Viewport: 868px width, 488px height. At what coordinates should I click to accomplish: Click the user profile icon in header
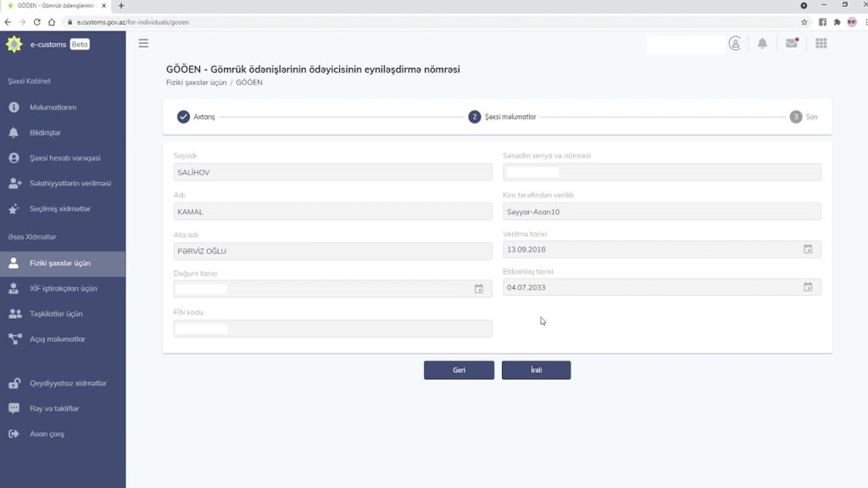click(735, 43)
